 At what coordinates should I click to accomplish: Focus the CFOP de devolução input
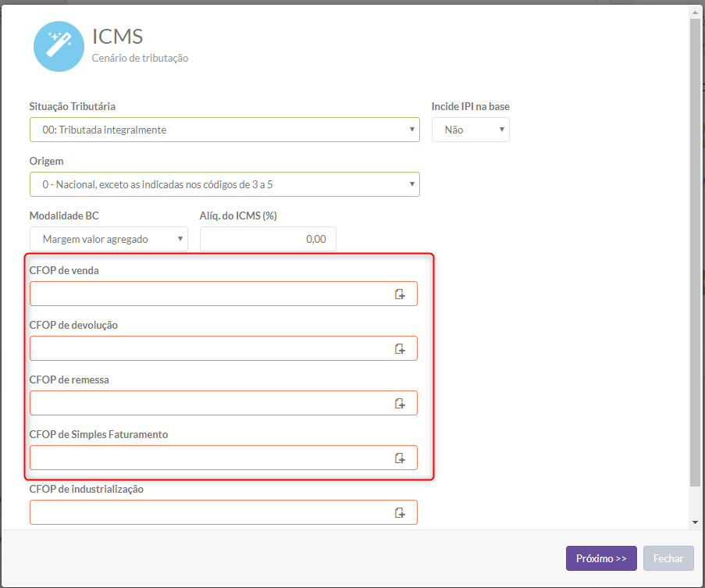click(x=223, y=348)
